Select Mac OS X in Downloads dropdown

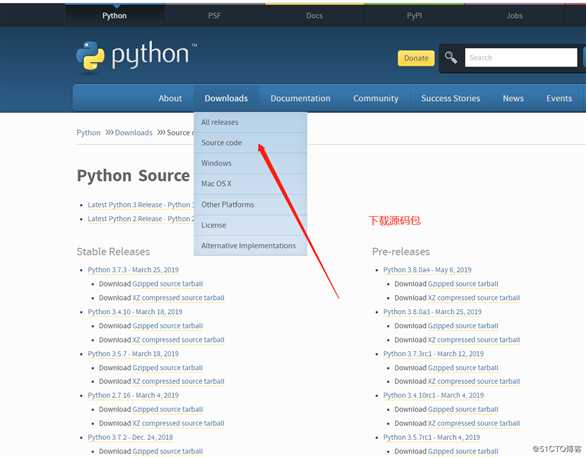[250, 183]
